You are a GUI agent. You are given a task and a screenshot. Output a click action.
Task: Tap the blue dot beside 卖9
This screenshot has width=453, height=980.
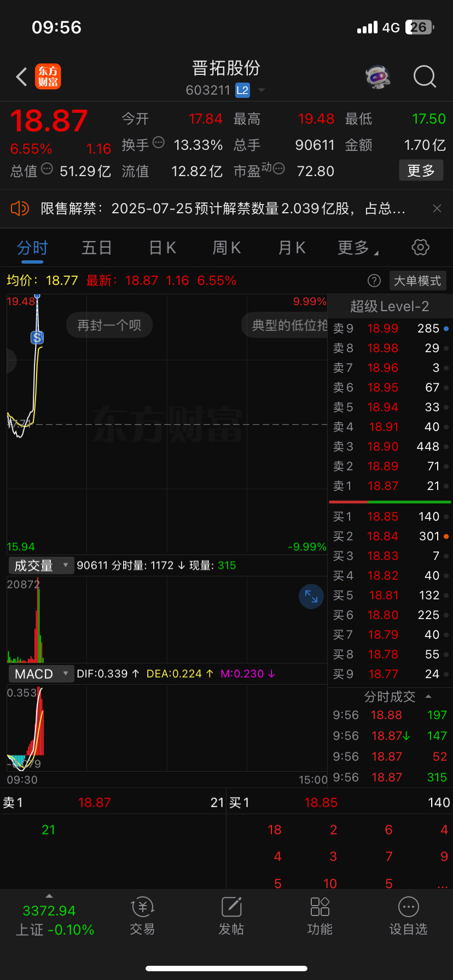click(x=446, y=329)
